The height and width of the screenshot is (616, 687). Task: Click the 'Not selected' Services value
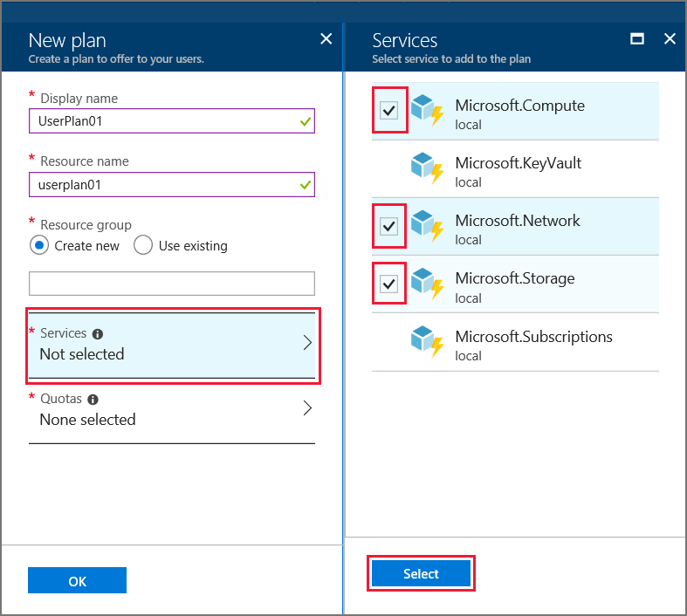coord(82,354)
